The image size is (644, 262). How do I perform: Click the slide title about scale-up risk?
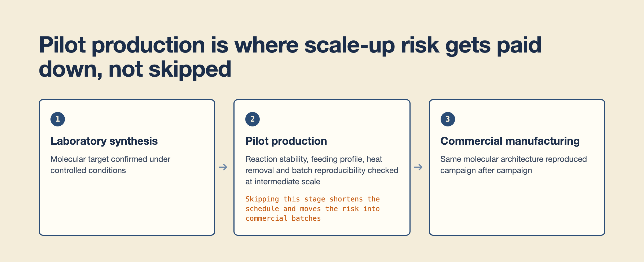tap(290, 57)
